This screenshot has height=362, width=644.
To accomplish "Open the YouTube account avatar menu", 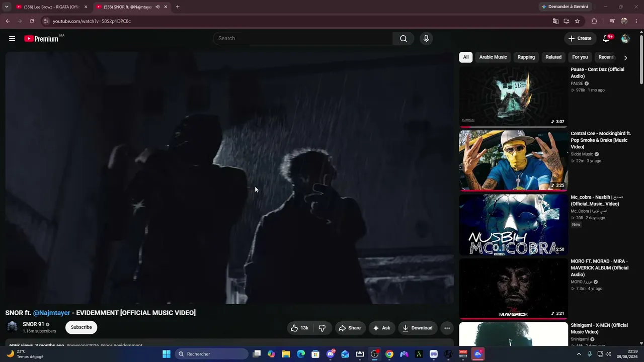I will tap(625, 39).
